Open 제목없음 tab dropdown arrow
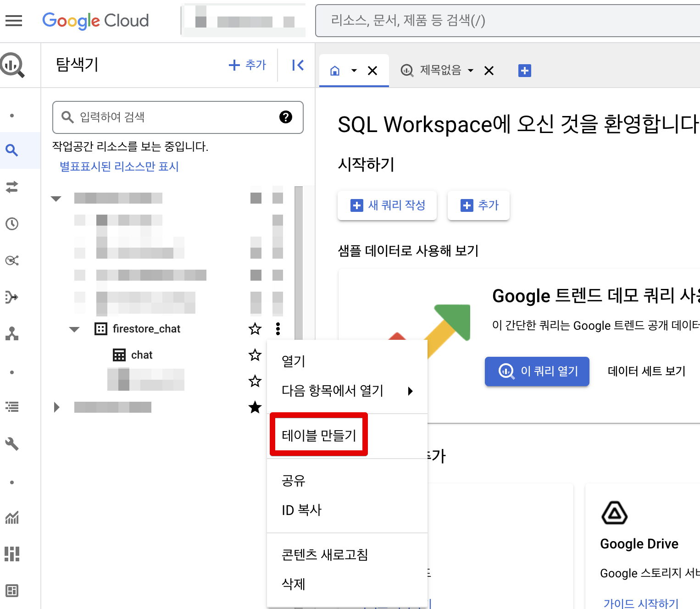This screenshot has width=700, height=609. [471, 71]
